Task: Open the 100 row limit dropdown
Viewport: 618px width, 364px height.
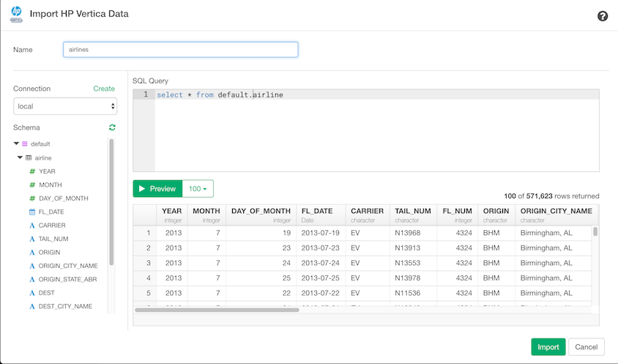Action: coord(198,188)
